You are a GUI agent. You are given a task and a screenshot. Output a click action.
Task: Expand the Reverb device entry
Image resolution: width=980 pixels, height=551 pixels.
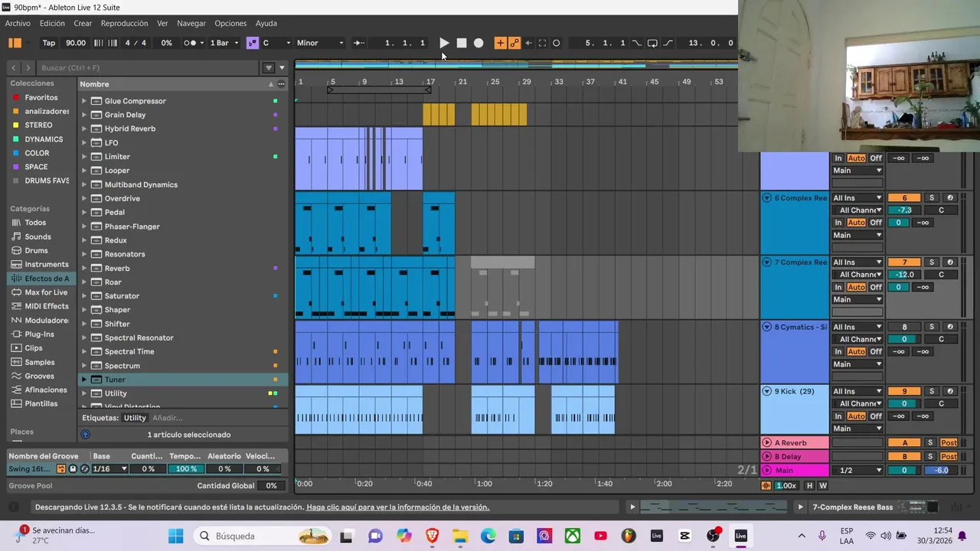(x=84, y=268)
